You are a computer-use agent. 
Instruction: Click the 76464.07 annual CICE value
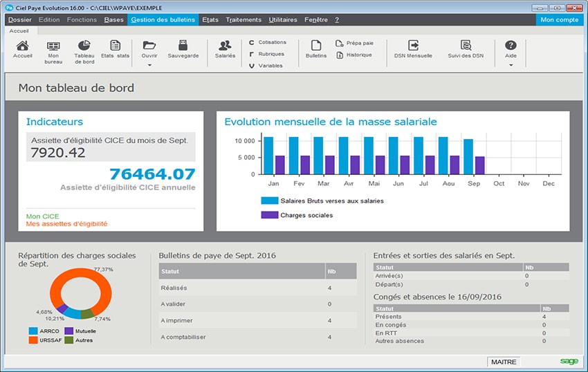[x=152, y=174]
